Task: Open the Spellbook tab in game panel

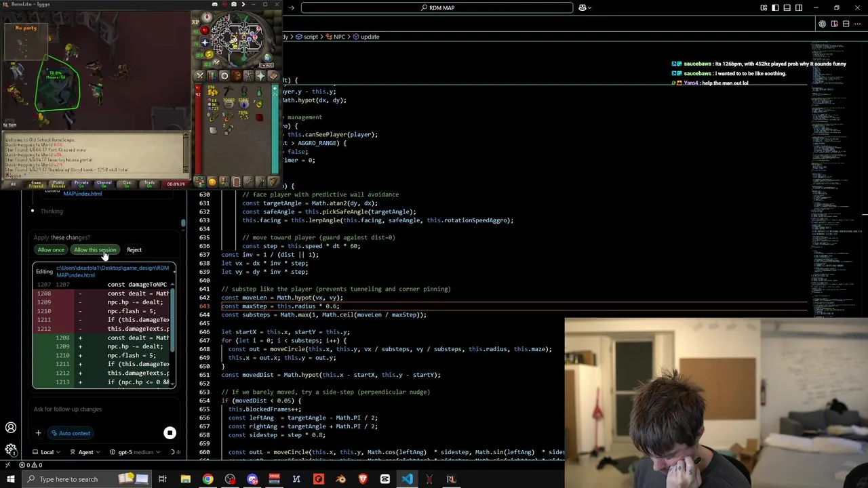Action: pos(273,76)
